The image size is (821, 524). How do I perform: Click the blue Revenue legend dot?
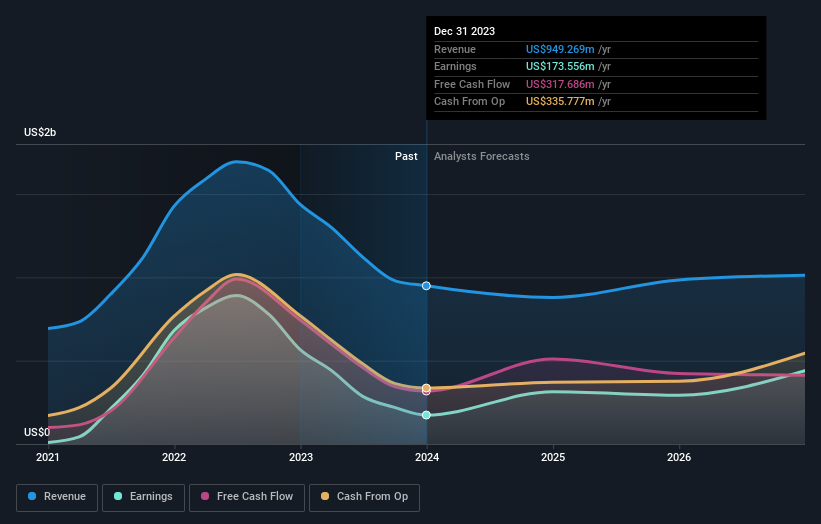[32, 496]
